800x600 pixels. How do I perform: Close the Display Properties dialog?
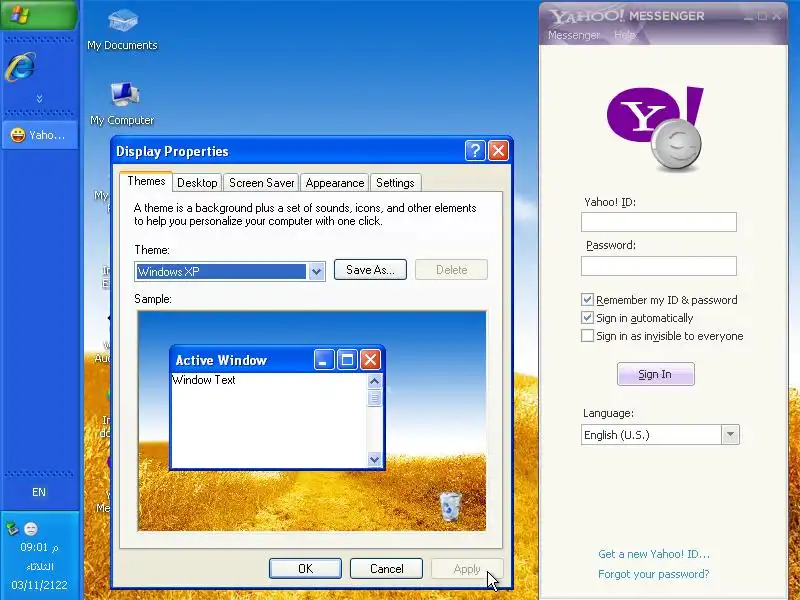click(498, 151)
